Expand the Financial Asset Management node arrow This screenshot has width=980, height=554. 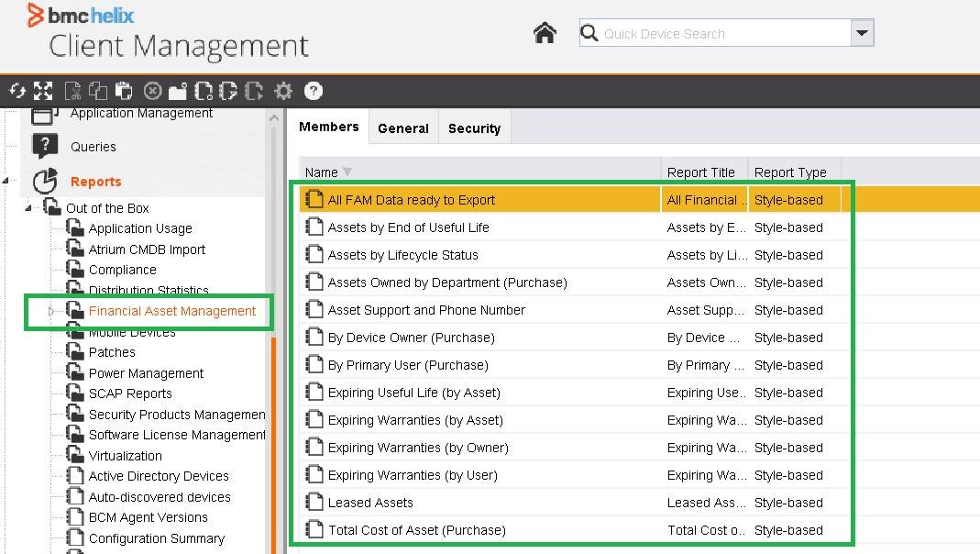(x=51, y=311)
